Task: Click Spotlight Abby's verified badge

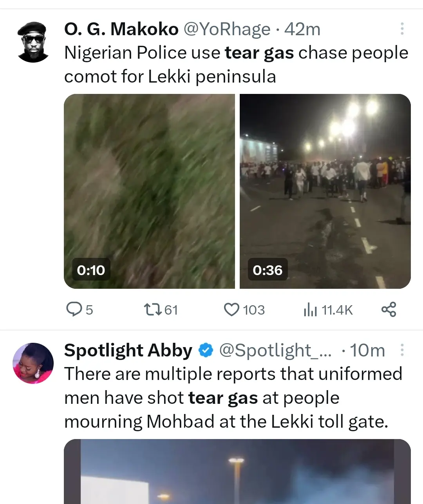Action: (x=206, y=350)
